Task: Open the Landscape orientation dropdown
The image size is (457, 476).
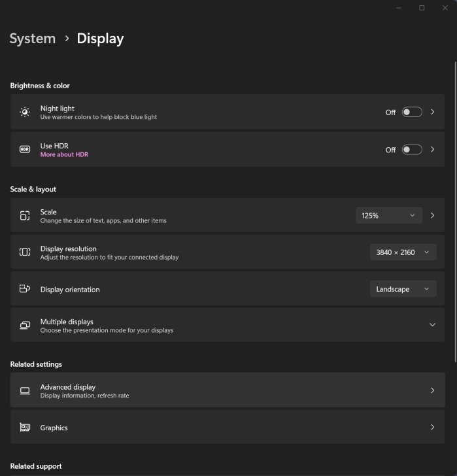Action: click(403, 289)
